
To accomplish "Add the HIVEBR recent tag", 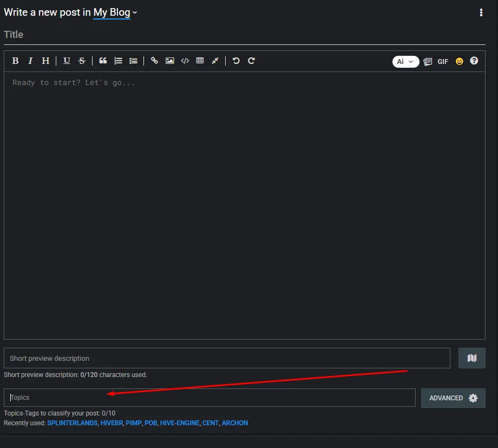I will pos(112,423).
